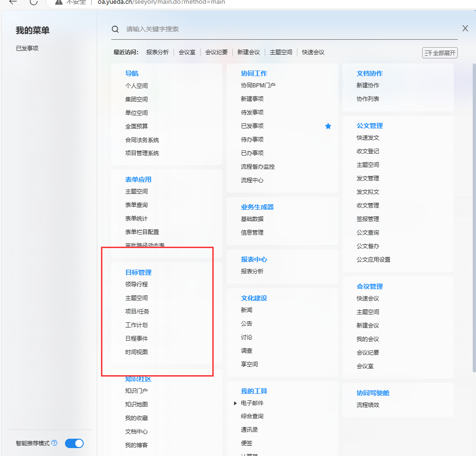Click the help icon next to 智能推荐模式
The height and width of the screenshot is (456, 476).
54,443
